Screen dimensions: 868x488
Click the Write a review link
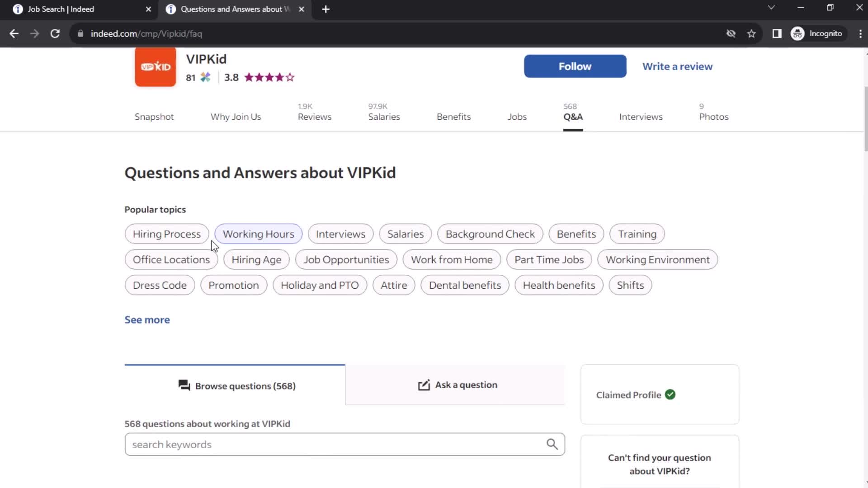(x=677, y=66)
